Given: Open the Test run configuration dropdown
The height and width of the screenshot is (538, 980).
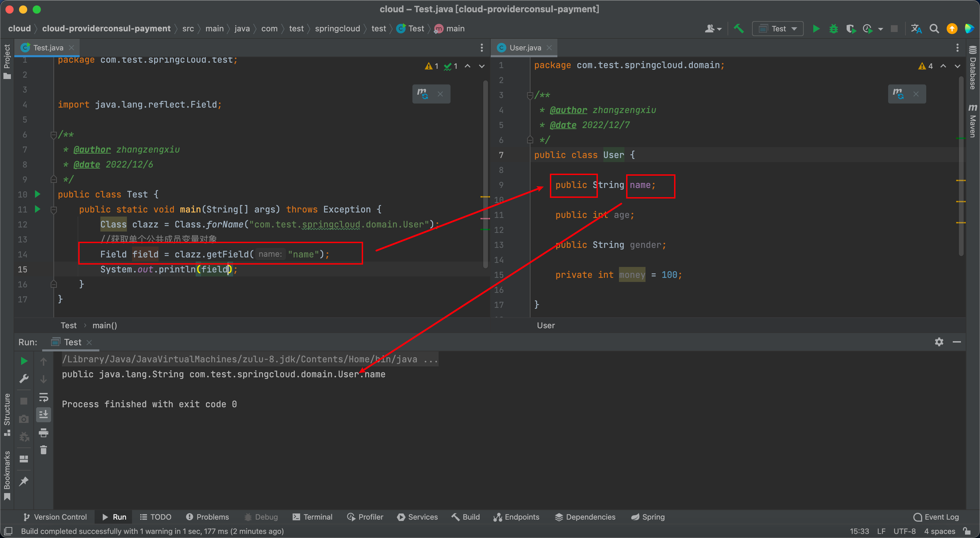Looking at the screenshot, I should 778,29.
